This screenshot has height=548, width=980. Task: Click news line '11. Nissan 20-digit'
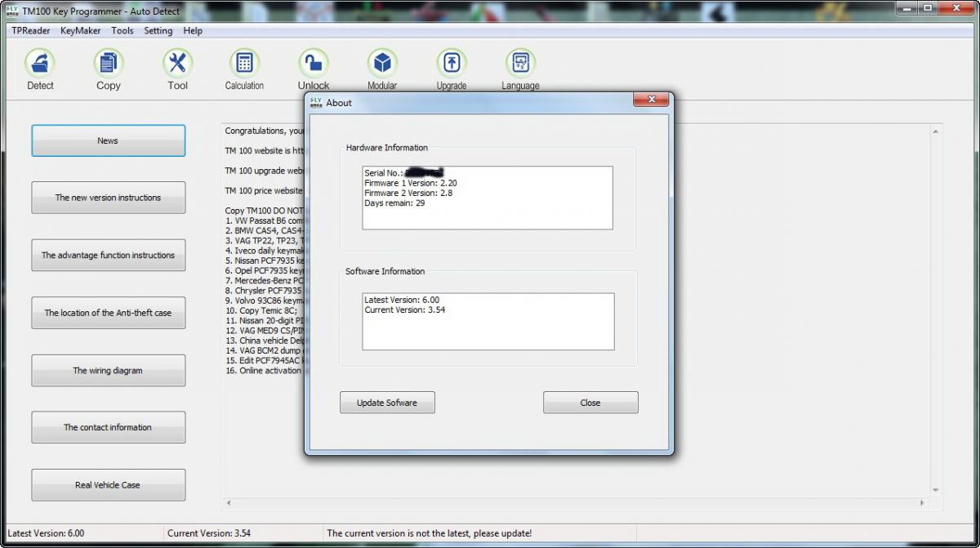[265, 320]
